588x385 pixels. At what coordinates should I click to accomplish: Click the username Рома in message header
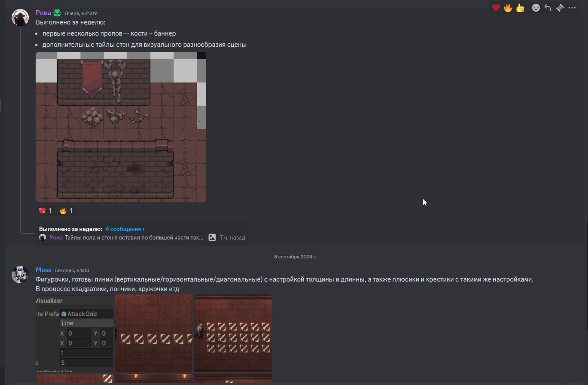(x=43, y=13)
